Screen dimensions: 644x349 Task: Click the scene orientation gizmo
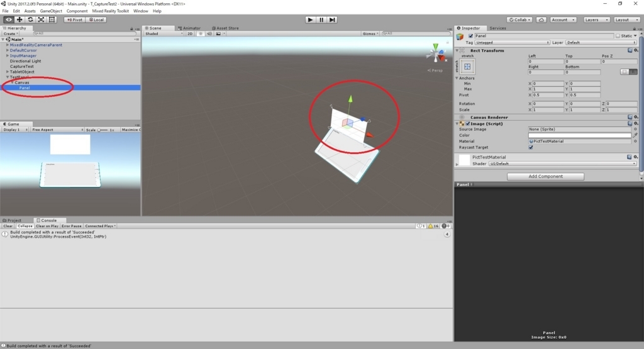(436, 53)
